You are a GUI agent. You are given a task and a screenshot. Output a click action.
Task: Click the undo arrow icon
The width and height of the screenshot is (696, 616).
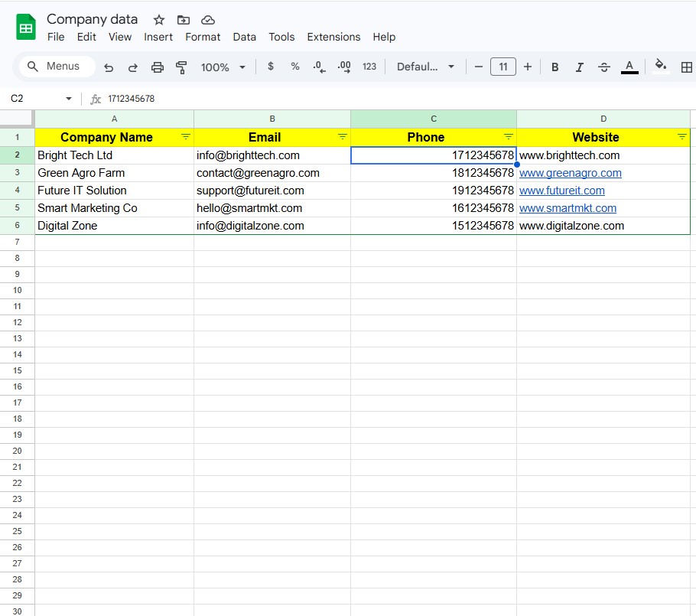click(x=109, y=67)
